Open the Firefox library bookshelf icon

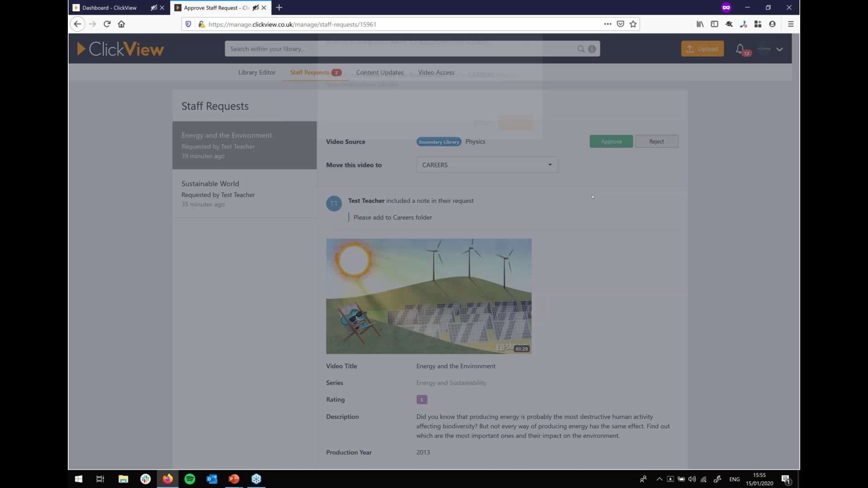tap(699, 24)
